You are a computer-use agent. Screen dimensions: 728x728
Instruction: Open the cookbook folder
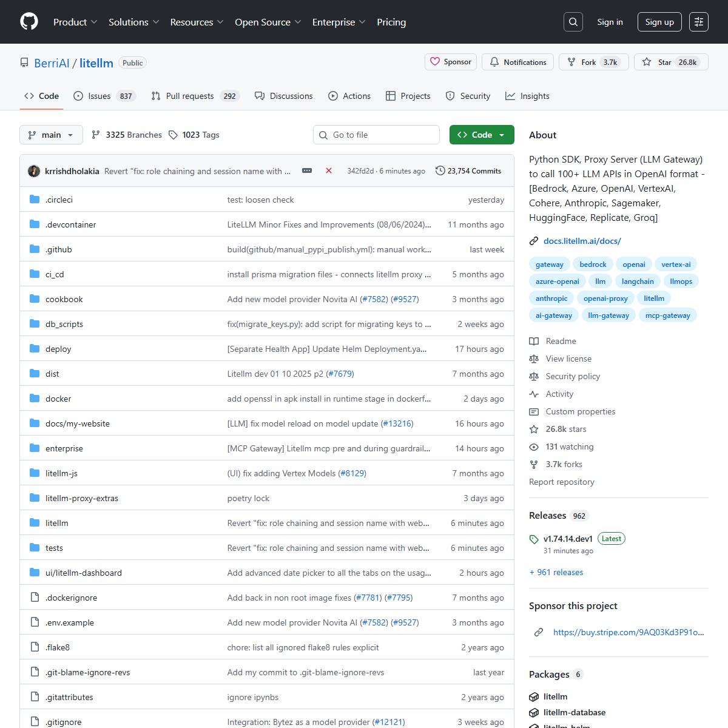click(x=64, y=299)
